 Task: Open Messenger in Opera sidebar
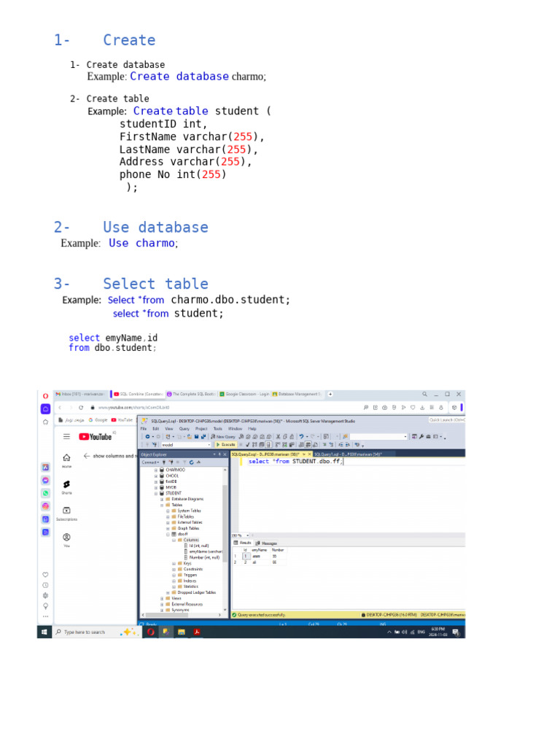(x=46, y=480)
